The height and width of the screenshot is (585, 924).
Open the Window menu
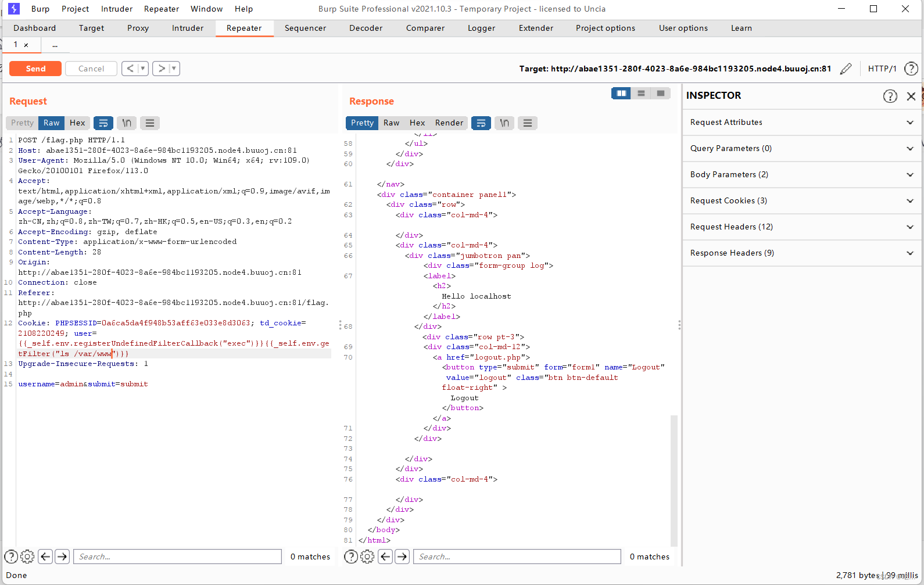206,9
